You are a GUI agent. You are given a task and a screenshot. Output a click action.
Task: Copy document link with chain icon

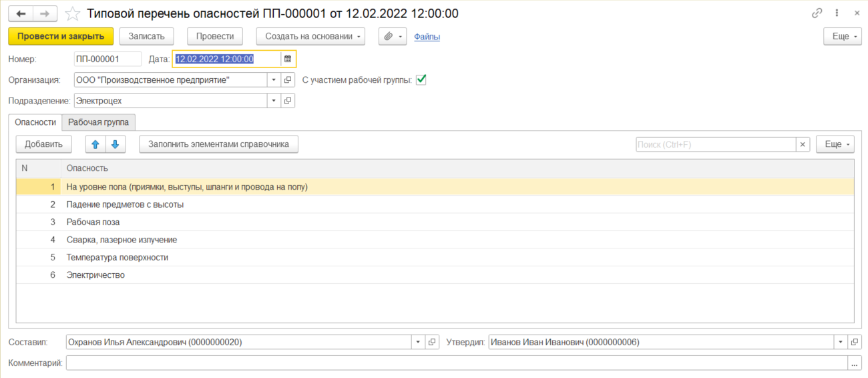coord(817,13)
